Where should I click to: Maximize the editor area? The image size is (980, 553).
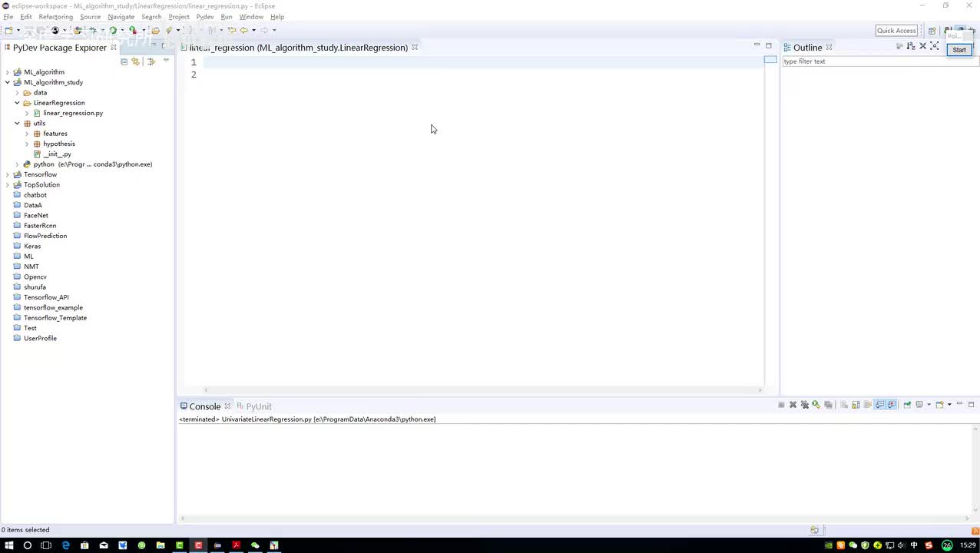click(x=768, y=45)
